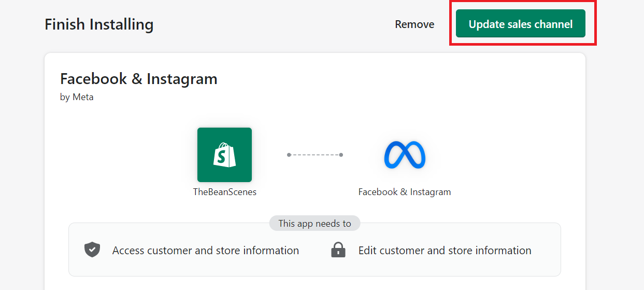The width and height of the screenshot is (644, 290).
Task: Click the padlock icon
Action: pyautogui.click(x=338, y=250)
